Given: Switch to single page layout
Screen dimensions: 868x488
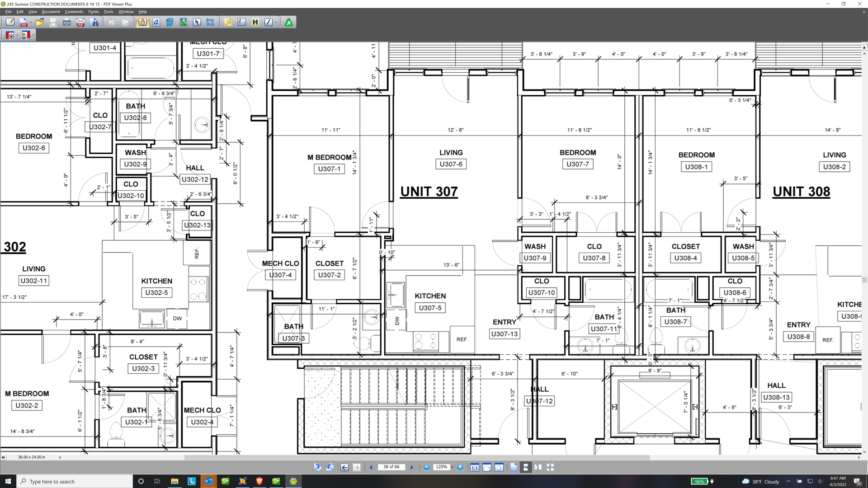Looking at the screenshot, I should coord(514,467).
